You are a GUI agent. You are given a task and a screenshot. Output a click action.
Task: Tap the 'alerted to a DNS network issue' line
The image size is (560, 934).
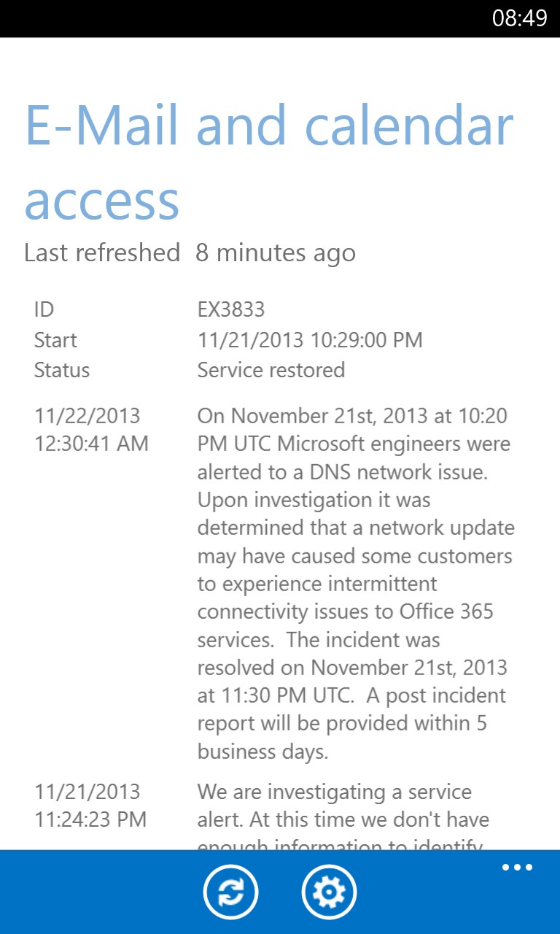click(x=342, y=472)
